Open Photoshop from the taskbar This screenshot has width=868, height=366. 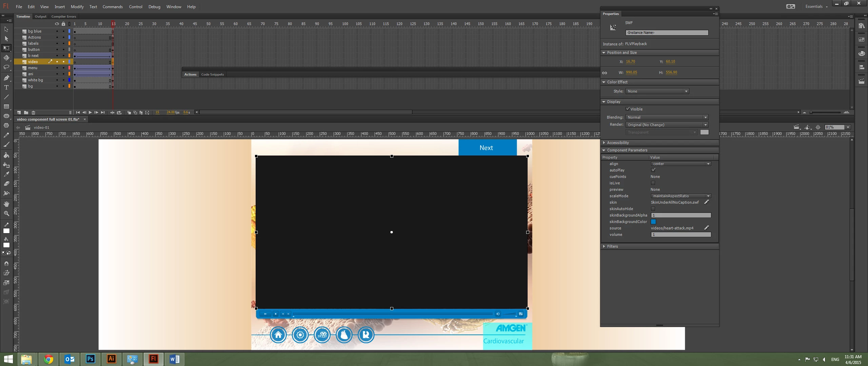pyautogui.click(x=90, y=359)
